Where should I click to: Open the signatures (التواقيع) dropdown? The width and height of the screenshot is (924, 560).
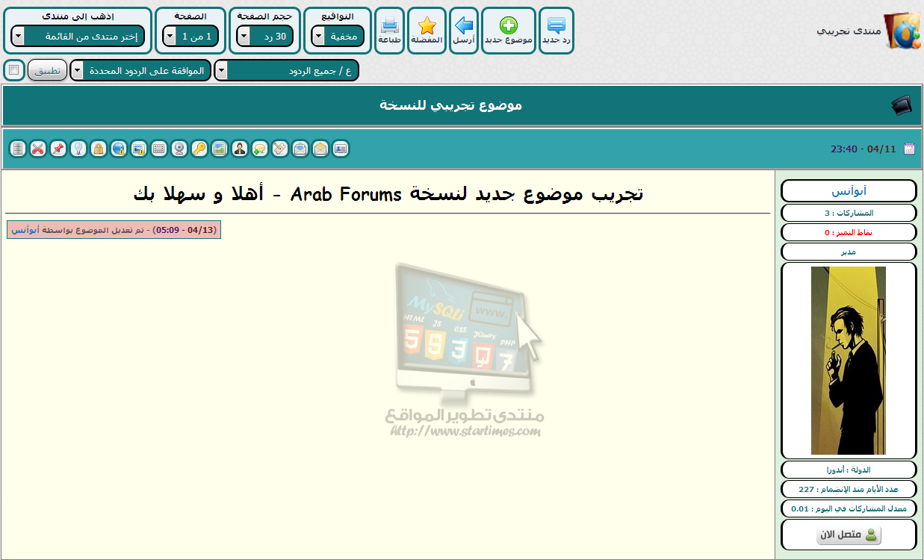coord(338,36)
